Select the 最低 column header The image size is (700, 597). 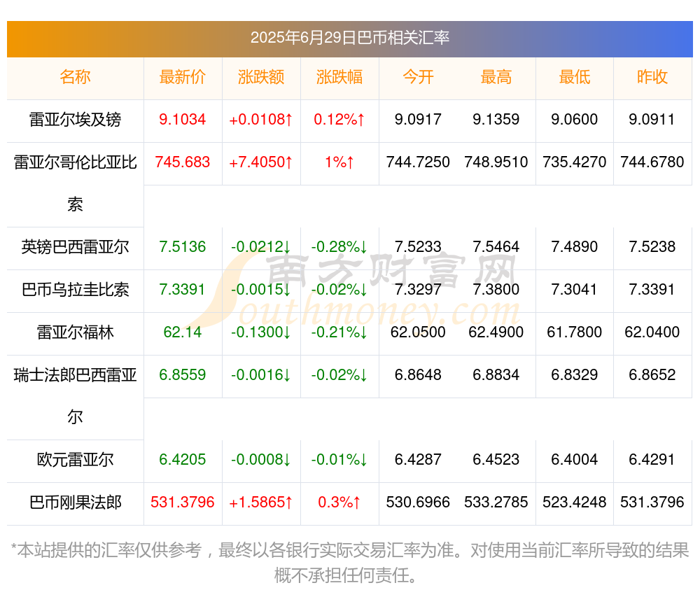(x=575, y=77)
